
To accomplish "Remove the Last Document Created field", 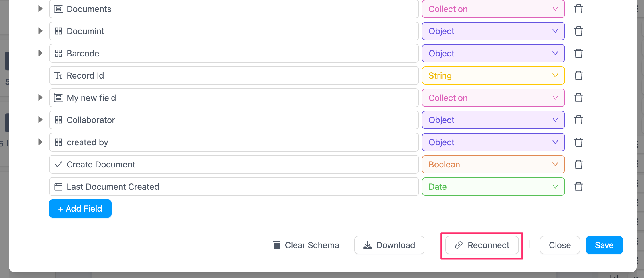I will click(x=578, y=187).
